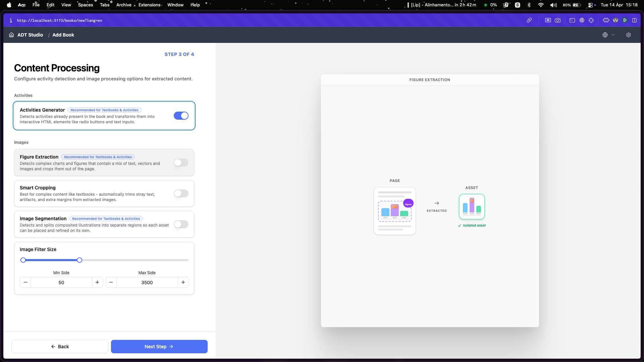The height and width of the screenshot is (362, 644).
Task: Proceed with the Next Step button
Action: (x=159, y=347)
